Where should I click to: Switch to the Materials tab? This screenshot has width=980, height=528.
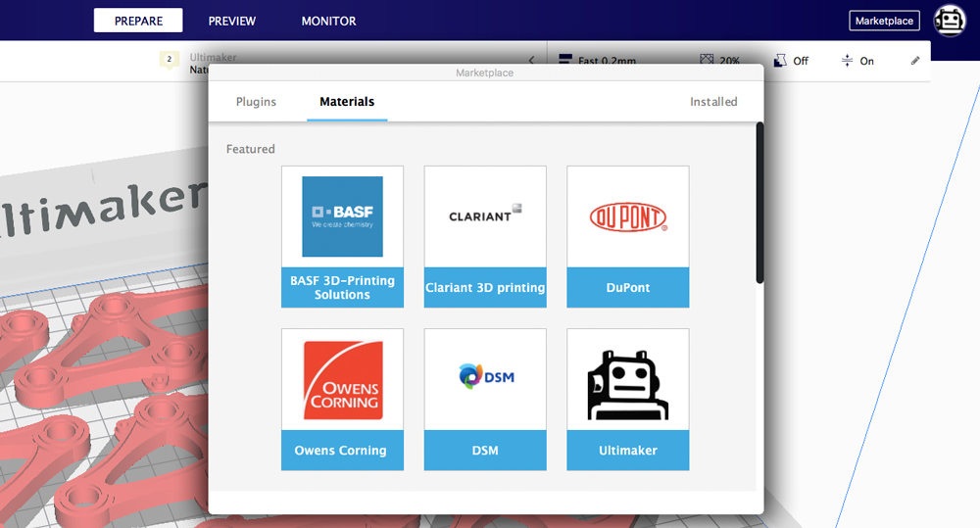point(347,102)
